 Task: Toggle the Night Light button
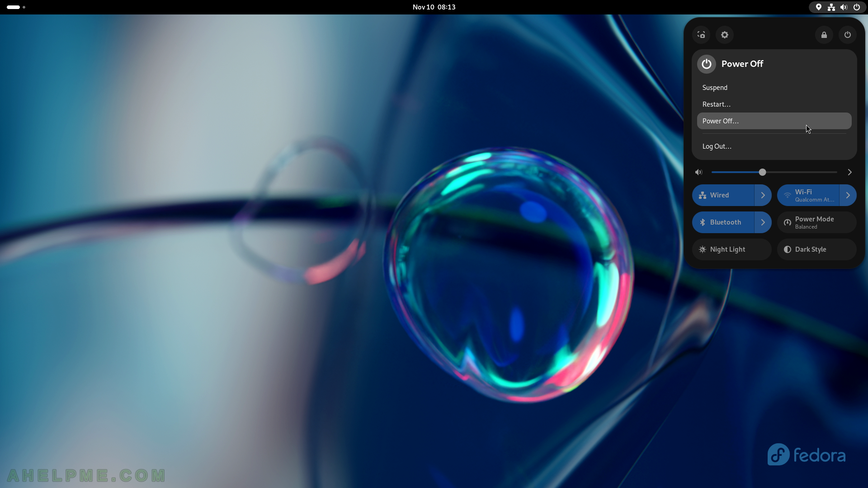tap(732, 249)
